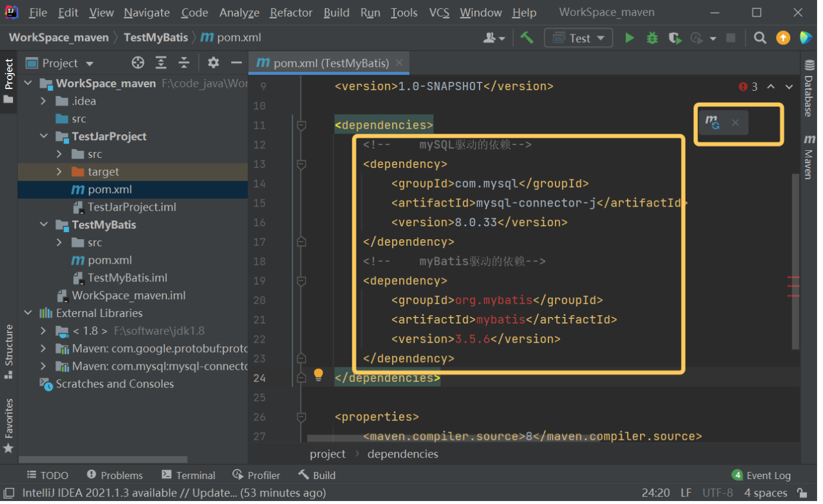Screen dimensions: 823x504
Task: Open Project panel settings gear
Action: point(213,63)
